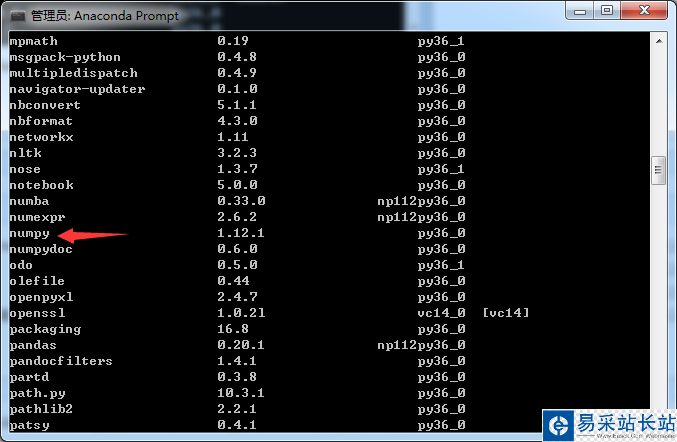Click the numexpr build np112py36_0
This screenshot has height=442, width=677.
point(421,217)
